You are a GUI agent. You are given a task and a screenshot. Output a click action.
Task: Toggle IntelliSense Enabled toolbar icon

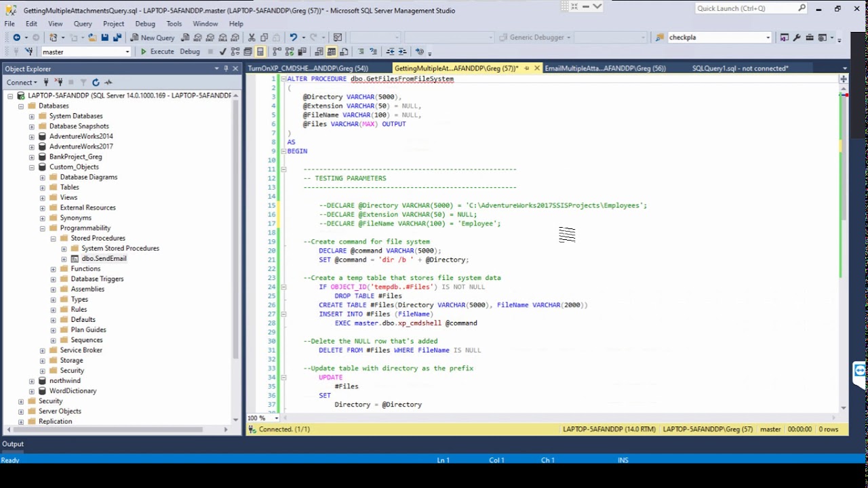click(260, 52)
